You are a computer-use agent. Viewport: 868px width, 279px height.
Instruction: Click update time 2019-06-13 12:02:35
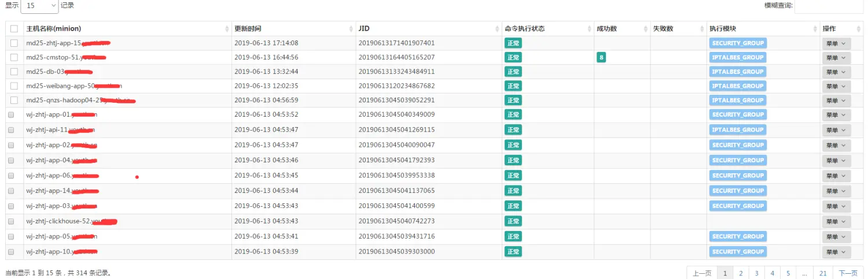point(266,85)
